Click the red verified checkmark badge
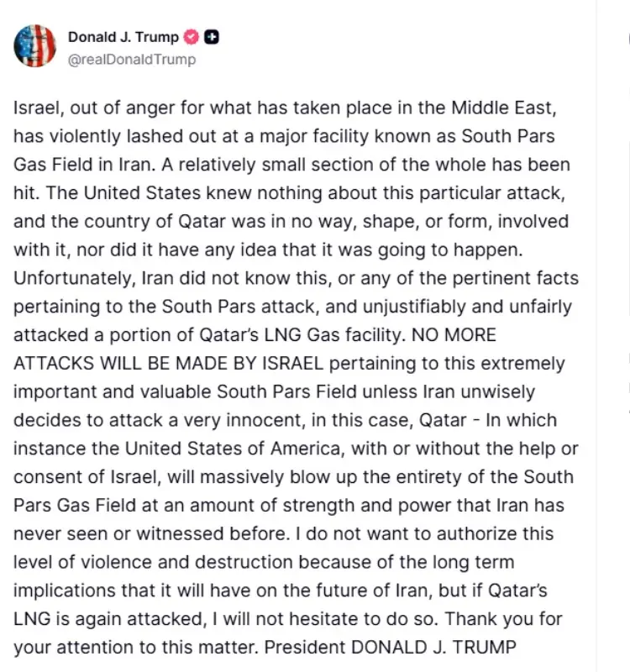 [192, 37]
